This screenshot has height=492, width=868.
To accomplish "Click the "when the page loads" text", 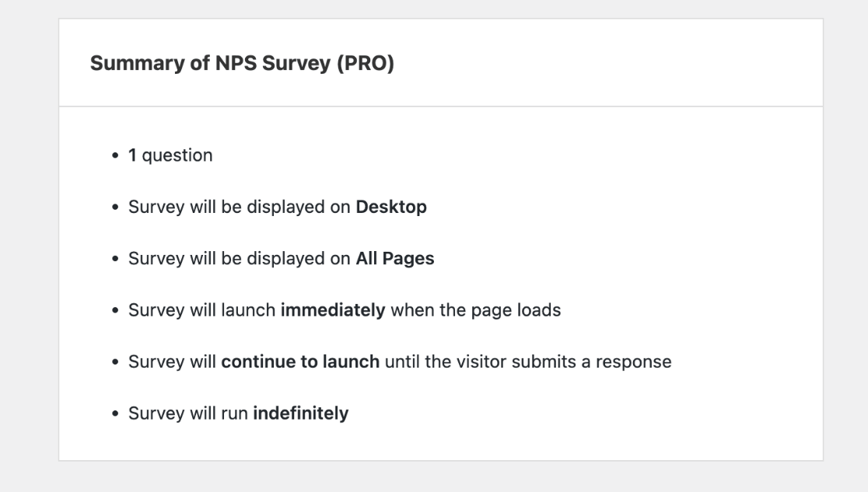I will coord(475,311).
